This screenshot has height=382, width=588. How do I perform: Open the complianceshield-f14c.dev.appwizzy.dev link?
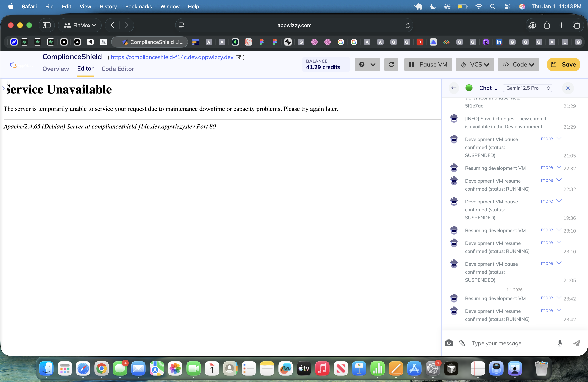[x=172, y=57]
